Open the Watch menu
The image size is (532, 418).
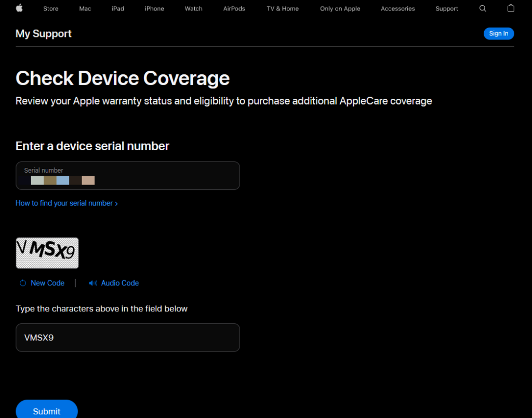coord(193,8)
